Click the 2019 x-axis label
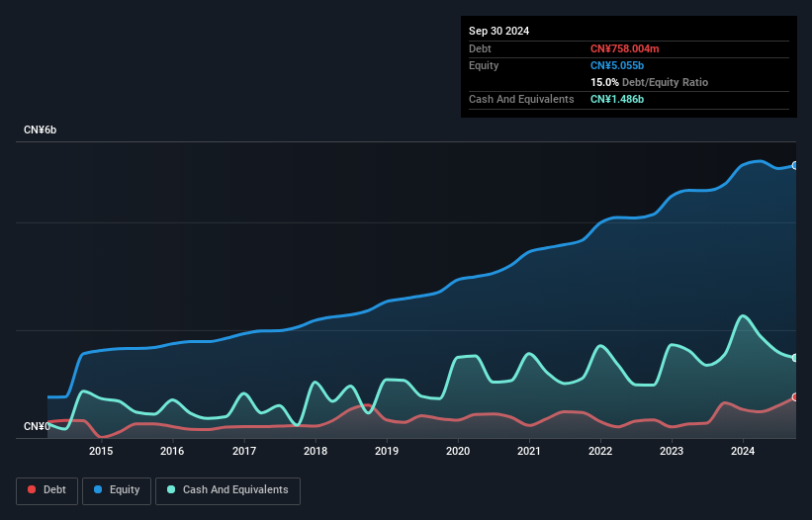The width and height of the screenshot is (812, 520). pyautogui.click(x=387, y=451)
